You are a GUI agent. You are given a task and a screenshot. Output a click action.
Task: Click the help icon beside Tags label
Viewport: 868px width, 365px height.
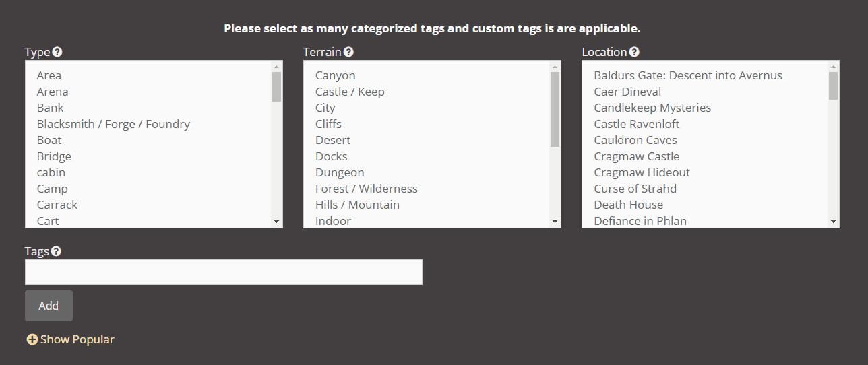(56, 251)
